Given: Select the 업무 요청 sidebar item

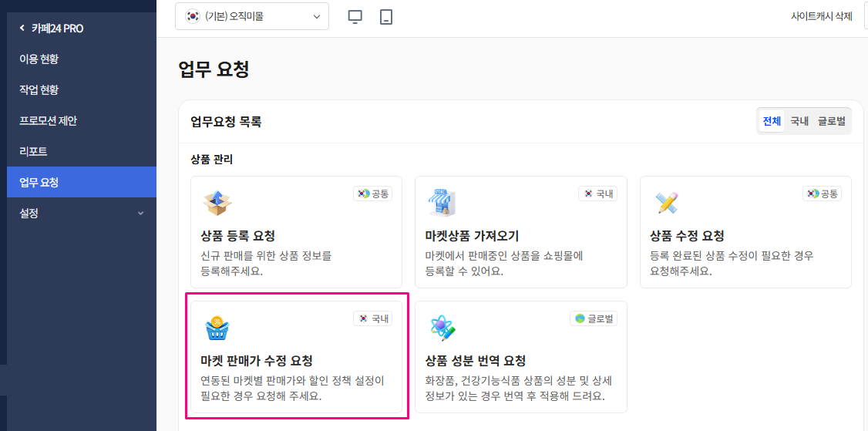Looking at the screenshot, I should point(39,182).
